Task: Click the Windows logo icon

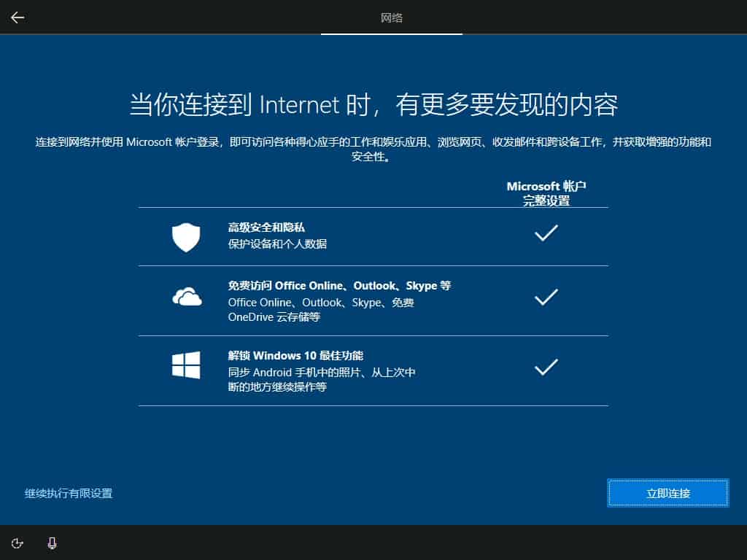Action: 186,366
